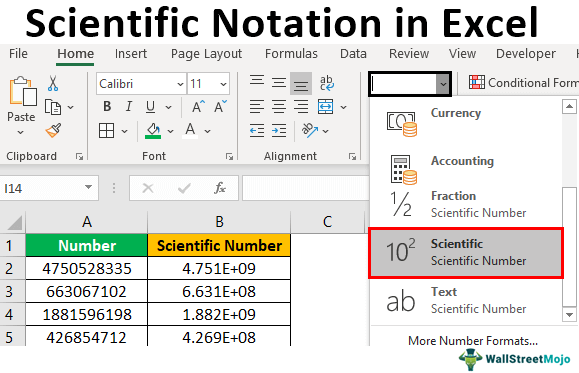Switch to the Home tab

pos(75,54)
